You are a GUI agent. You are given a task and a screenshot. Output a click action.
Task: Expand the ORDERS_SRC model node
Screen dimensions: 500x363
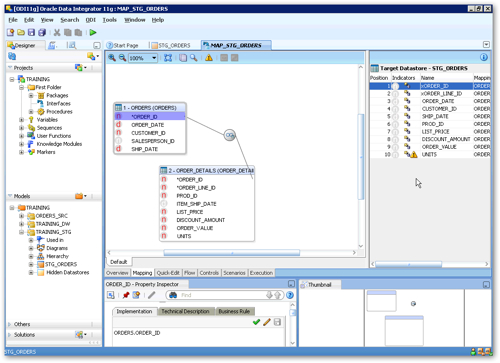21,216
